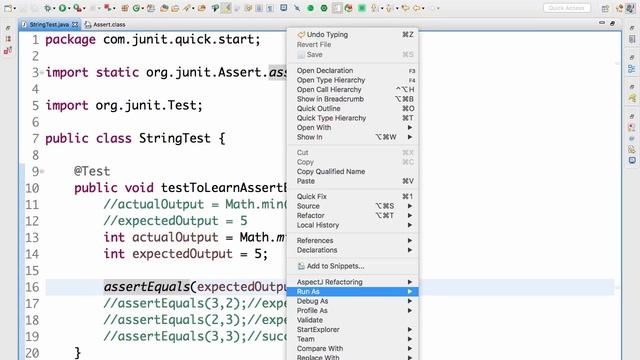The image size is (640, 360).
Task: Click the 'int expectedOutput = 5;' line
Action: click(x=186, y=254)
